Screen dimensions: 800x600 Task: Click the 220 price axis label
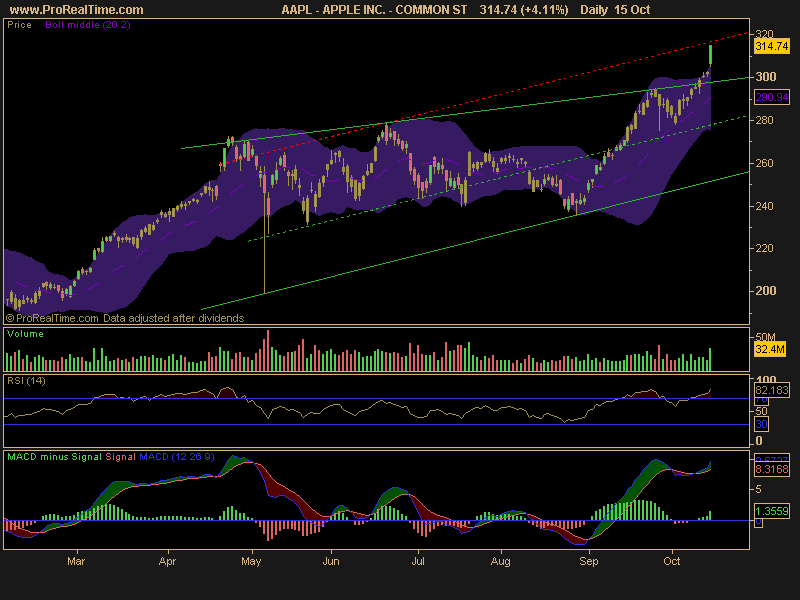tap(765, 248)
